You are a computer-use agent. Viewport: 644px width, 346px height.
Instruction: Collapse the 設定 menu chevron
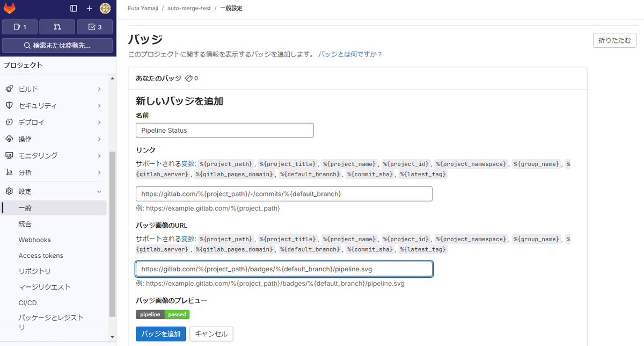tap(99, 191)
